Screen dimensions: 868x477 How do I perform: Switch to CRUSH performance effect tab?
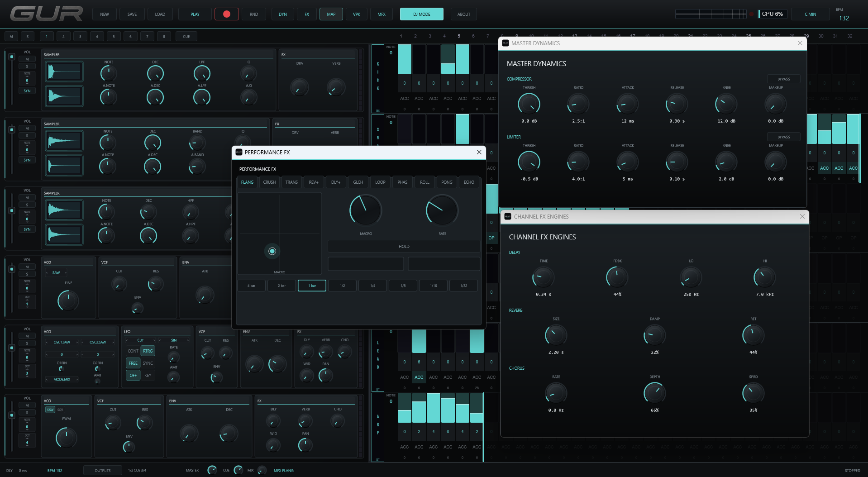[x=269, y=182]
